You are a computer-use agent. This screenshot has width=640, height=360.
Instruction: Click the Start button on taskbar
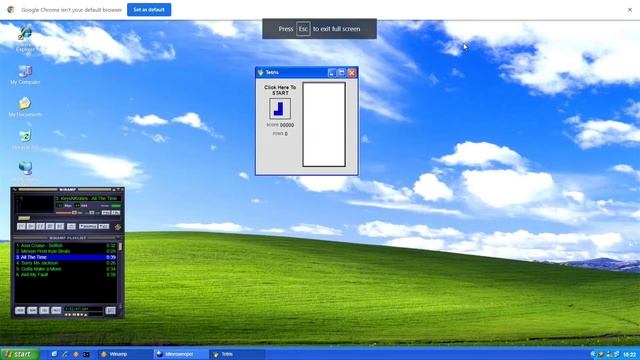[x=20, y=354]
